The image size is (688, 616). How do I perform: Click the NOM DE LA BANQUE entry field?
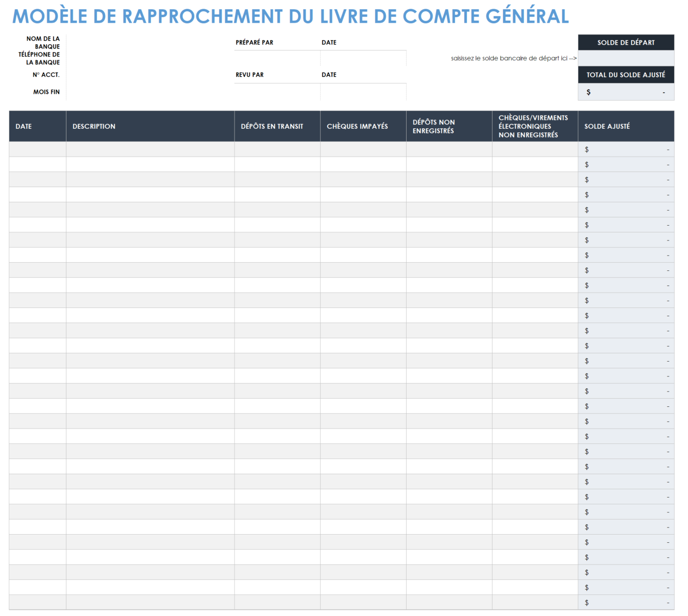[x=150, y=43]
